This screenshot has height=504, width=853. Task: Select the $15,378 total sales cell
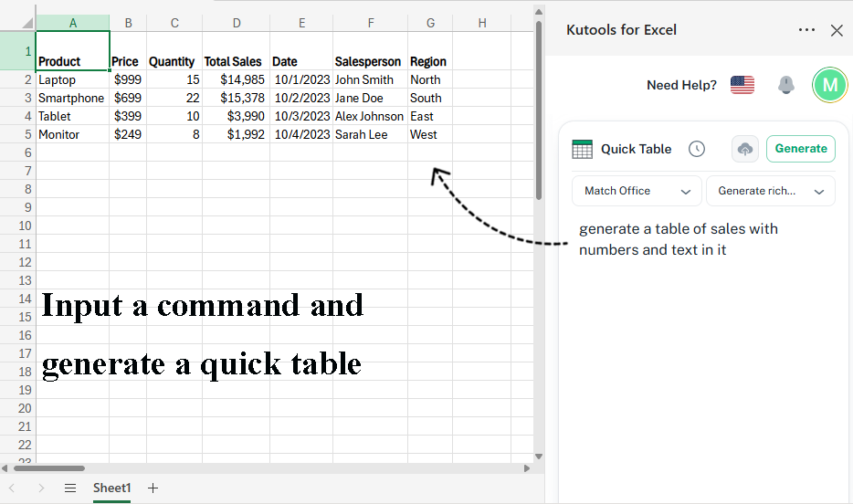[237, 98]
